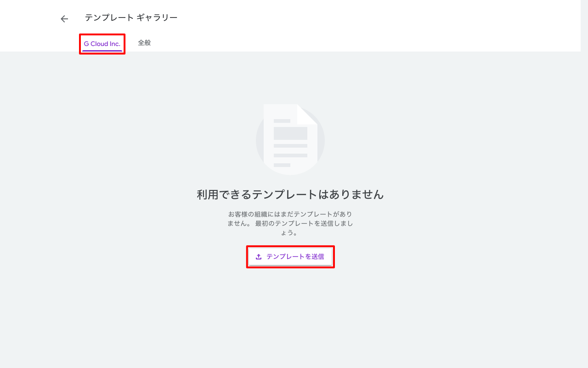Click the purple underline below G Cloud Inc.
The image size is (588, 368).
click(x=102, y=51)
